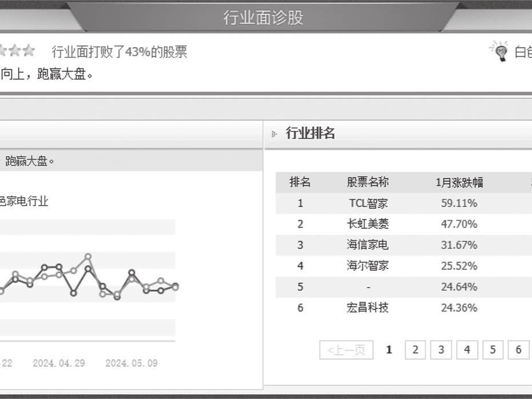Click the 行业排名 panel title
This screenshot has width=532, height=399.
(310, 133)
